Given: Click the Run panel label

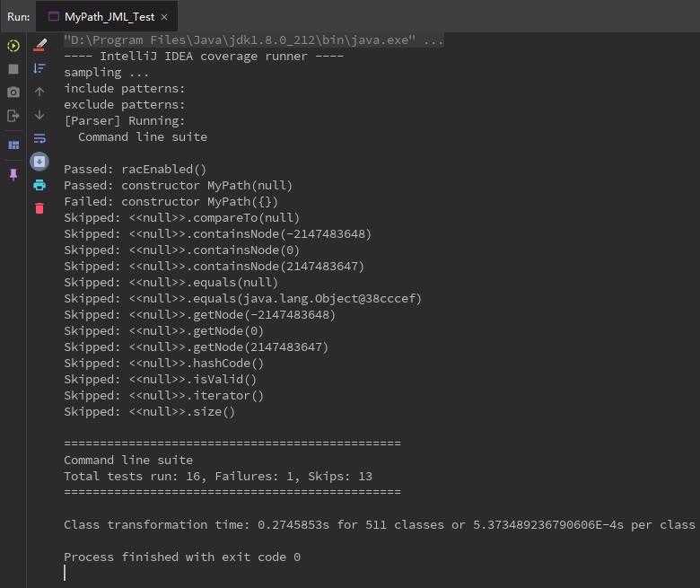Looking at the screenshot, I should [x=18, y=16].
